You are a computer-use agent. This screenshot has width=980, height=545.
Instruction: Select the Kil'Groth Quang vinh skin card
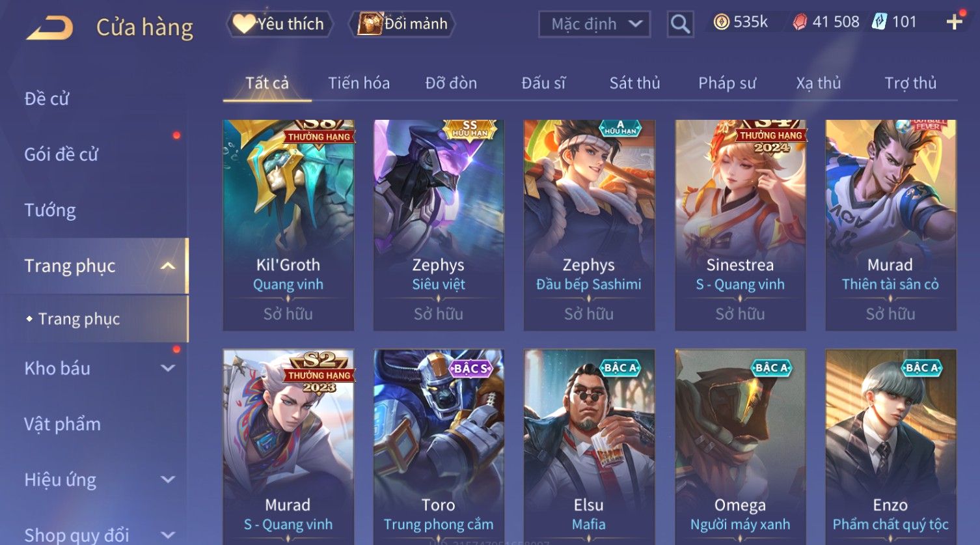[x=288, y=225]
